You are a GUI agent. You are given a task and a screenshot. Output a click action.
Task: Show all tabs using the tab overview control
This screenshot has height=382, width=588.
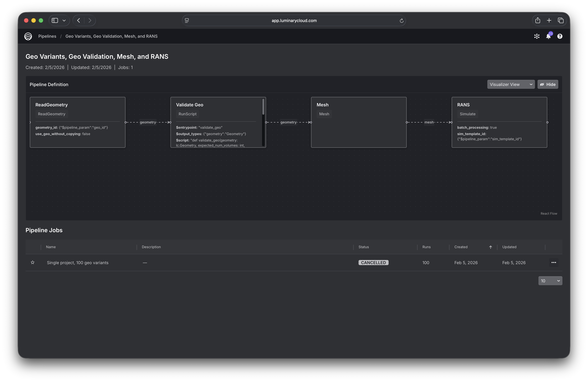(x=561, y=20)
